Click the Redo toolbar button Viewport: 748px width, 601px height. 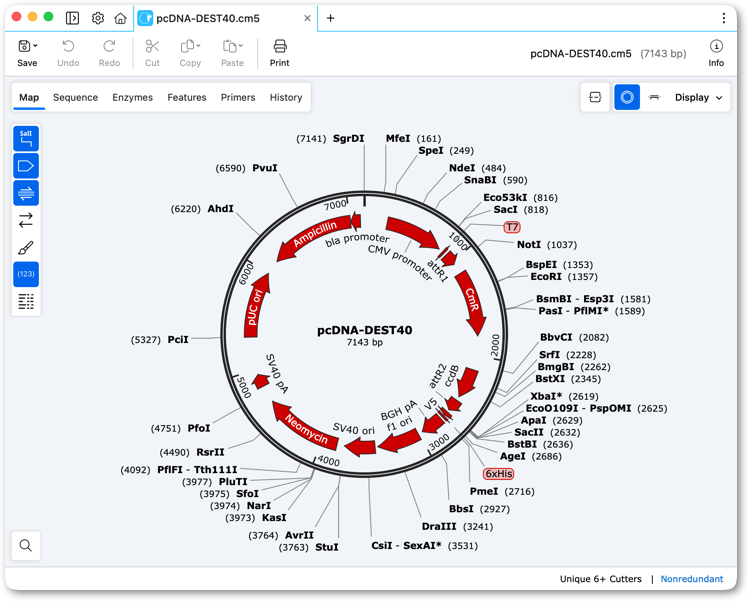[x=109, y=53]
